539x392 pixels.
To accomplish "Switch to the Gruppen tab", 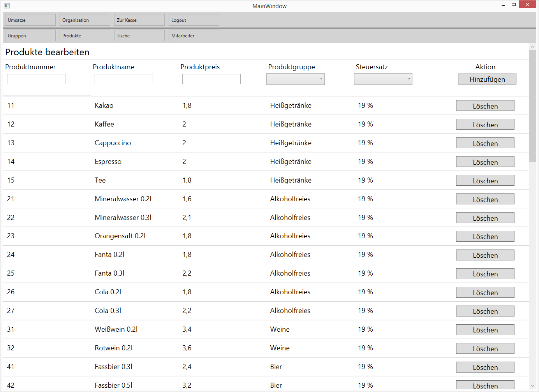I will (x=30, y=35).
